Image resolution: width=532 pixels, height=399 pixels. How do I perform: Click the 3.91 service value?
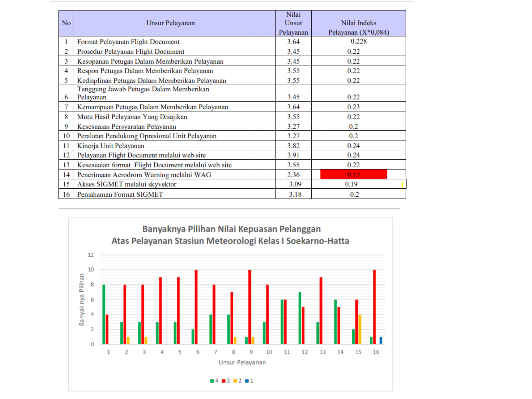pos(293,155)
